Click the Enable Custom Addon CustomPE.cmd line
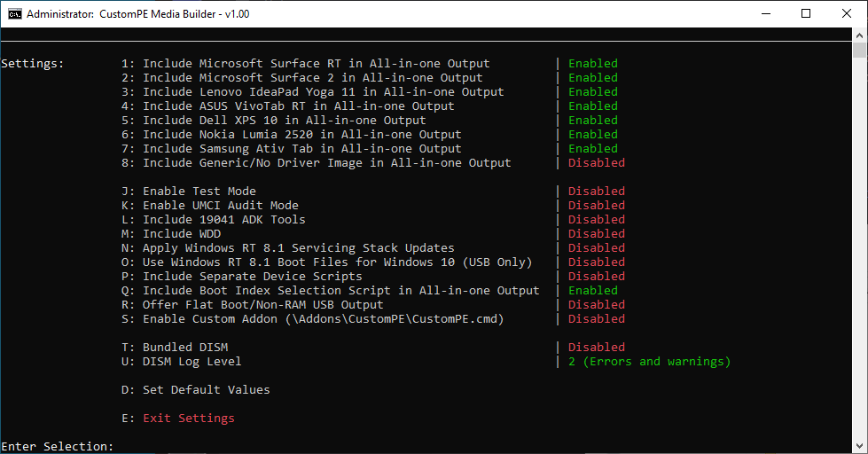 click(312, 319)
